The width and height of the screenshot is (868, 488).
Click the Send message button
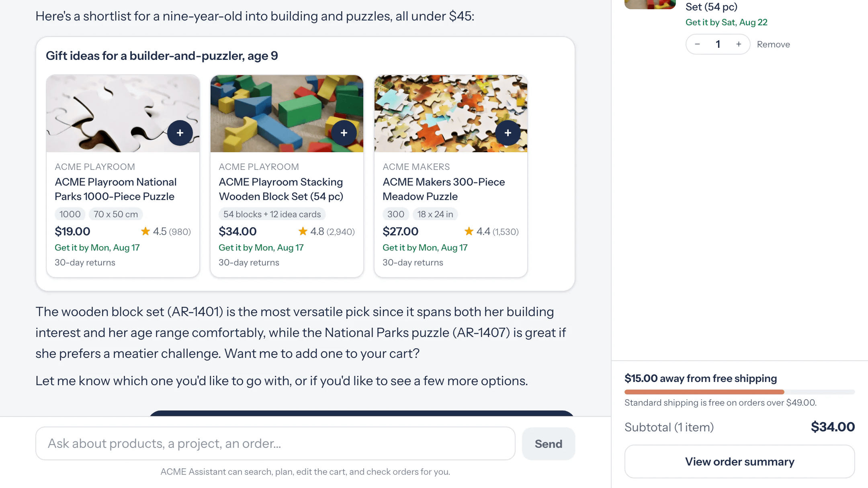click(549, 444)
